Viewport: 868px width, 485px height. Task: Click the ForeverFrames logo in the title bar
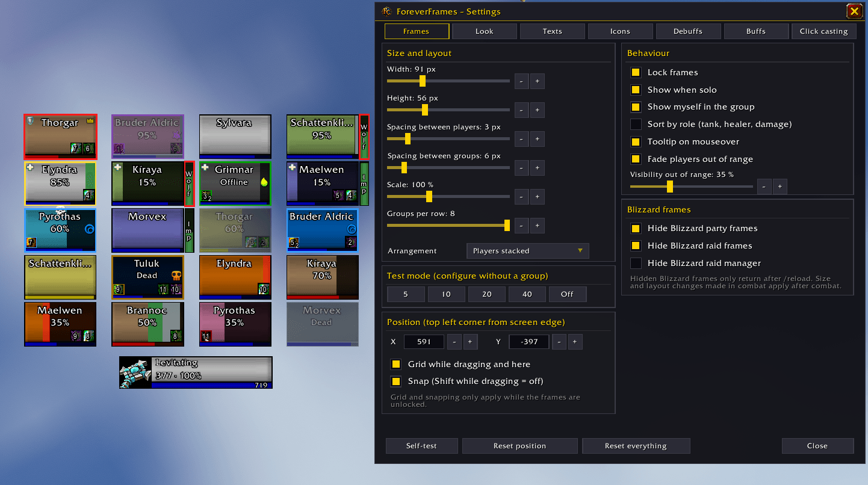(x=386, y=11)
